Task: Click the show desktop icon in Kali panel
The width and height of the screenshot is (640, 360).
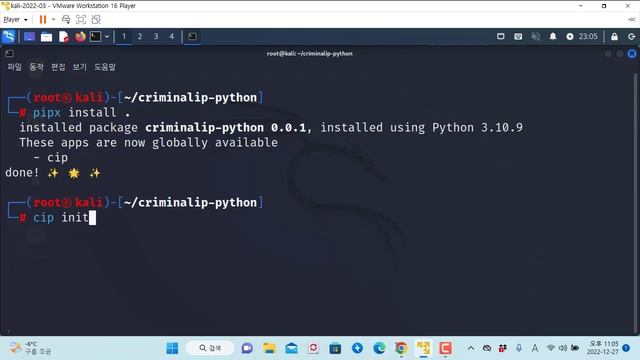Action: [x=29, y=37]
